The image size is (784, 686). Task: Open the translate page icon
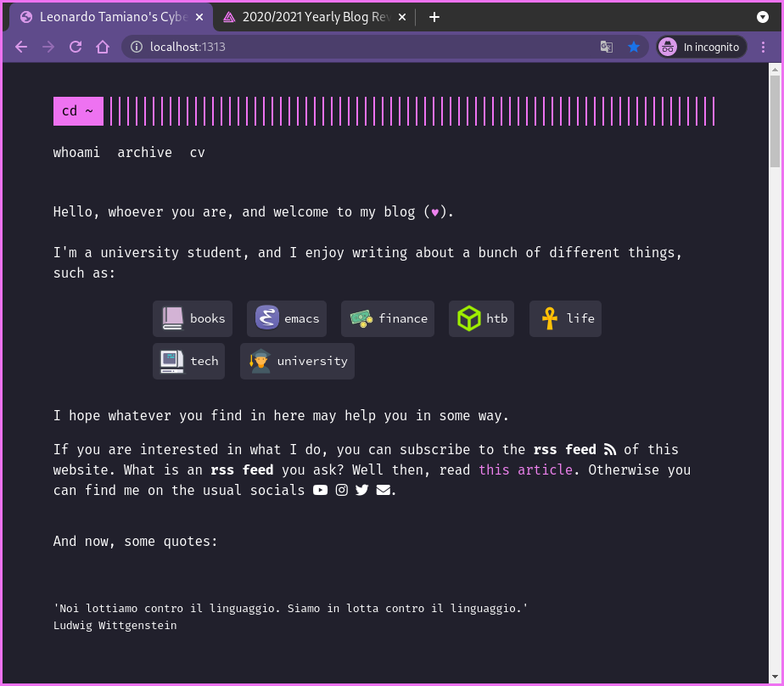[607, 47]
